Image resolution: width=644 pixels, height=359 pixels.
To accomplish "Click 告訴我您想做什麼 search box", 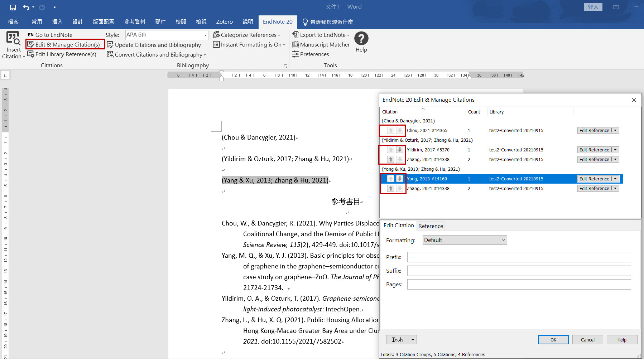I will (328, 22).
